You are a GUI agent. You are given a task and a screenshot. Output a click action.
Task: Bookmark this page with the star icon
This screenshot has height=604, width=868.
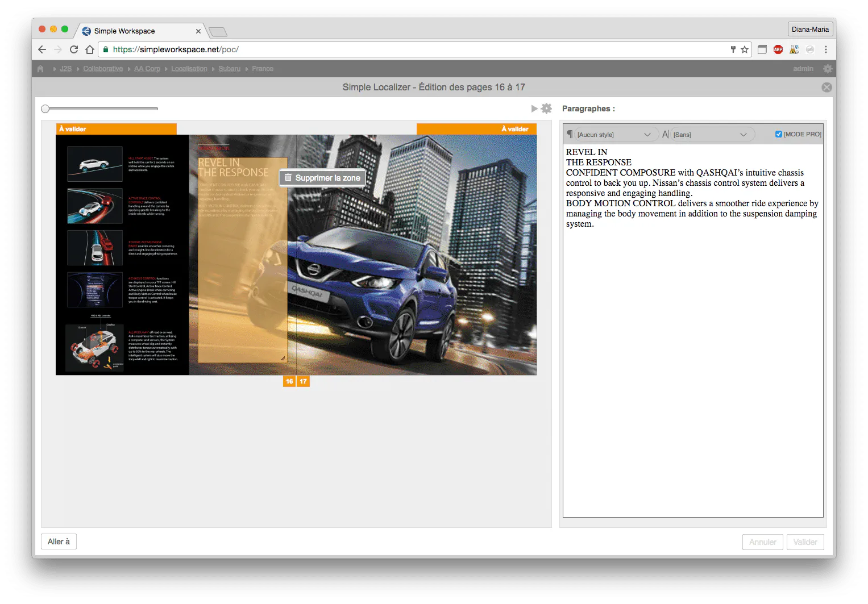coord(745,49)
